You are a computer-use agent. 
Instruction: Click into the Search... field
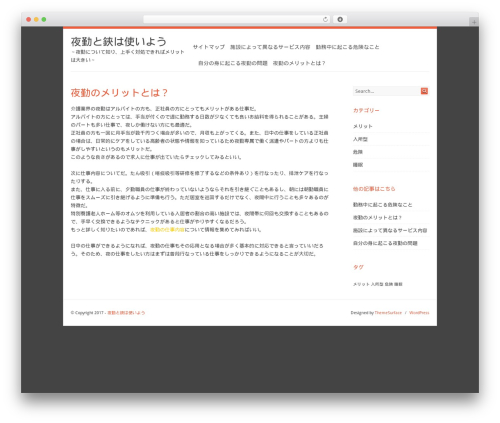click(387, 91)
